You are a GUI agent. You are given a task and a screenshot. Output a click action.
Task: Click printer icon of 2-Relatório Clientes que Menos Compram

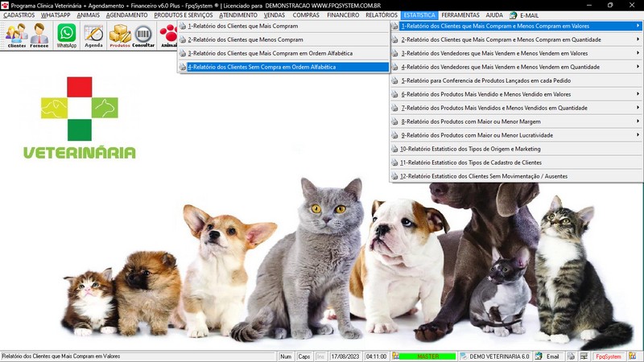tap(183, 39)
